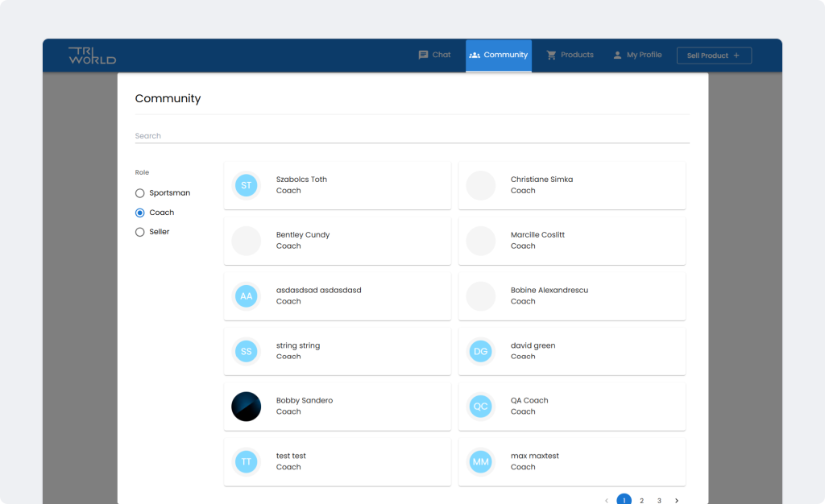The width and height of the screenshot is (825, 504).
Task: Click the ST avatar of Szabolcs Toth
Action: click(247, 185)
